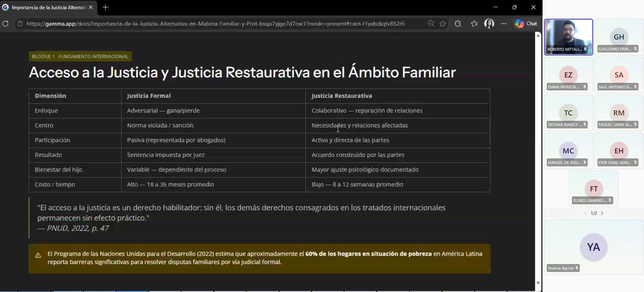Image resolution: width=644 pixels, height=292 pixels.
Task: Click the page scrollbar up arrow
Action: 538,35
